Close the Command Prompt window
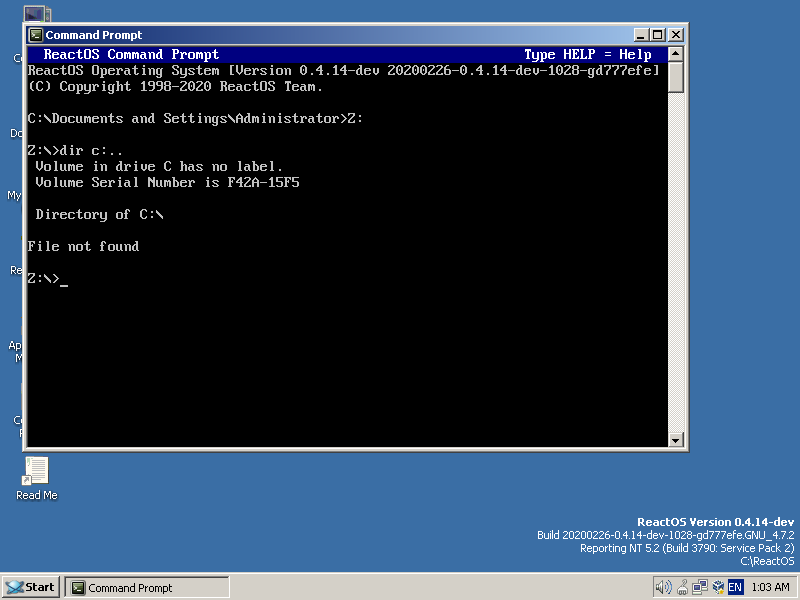 pyautogui.click(x=676, y=35)
